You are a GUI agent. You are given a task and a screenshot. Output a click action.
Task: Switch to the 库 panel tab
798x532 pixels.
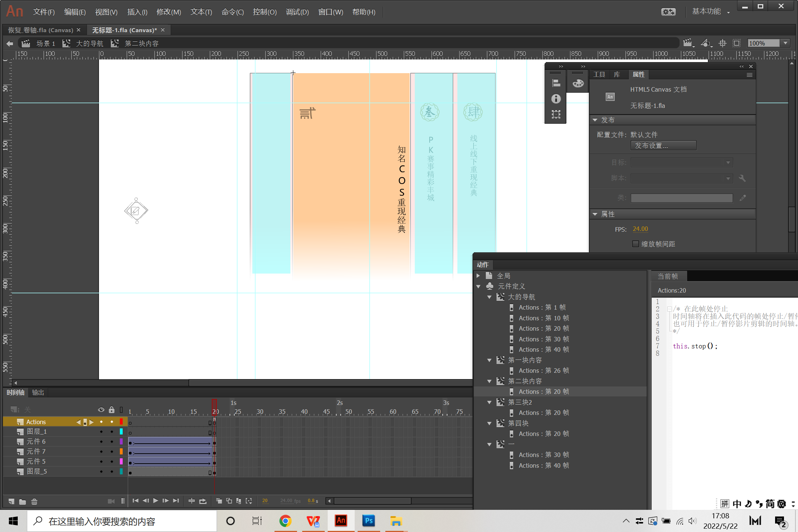[x=617, y=75]
